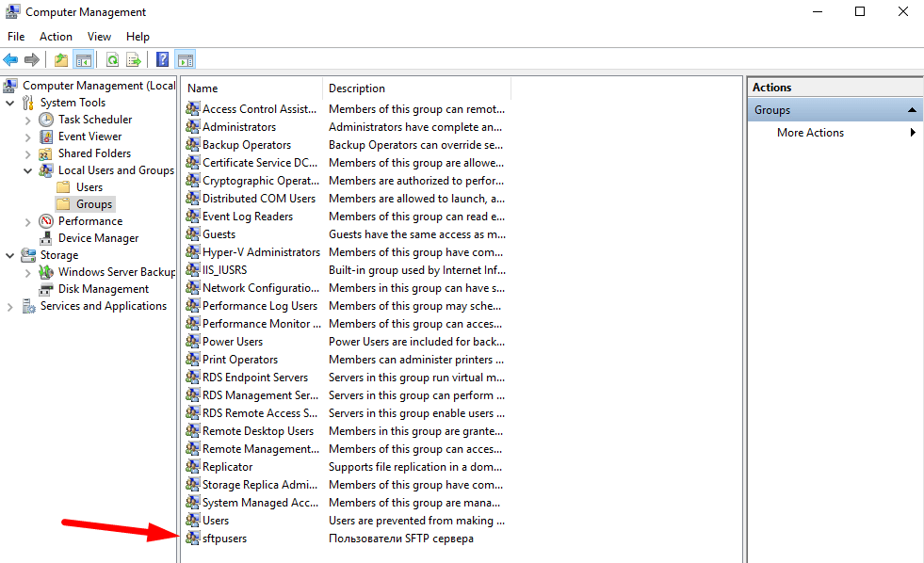
Task: Click the Up one level folder icon
Action: [60, 59]
